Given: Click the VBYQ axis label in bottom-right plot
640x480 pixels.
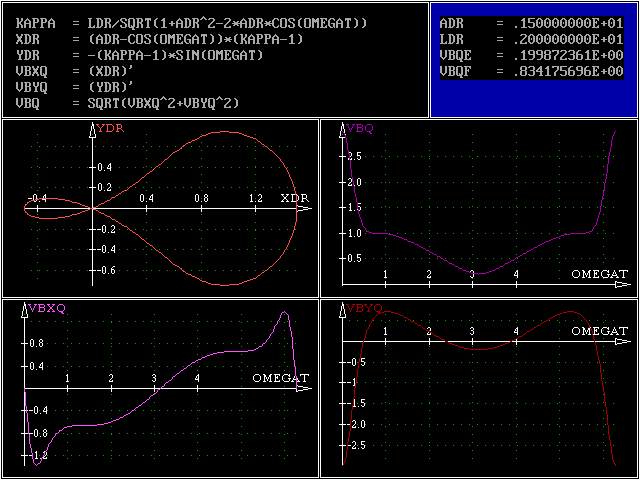Looking at the screenshot, I should pos(363,308).
